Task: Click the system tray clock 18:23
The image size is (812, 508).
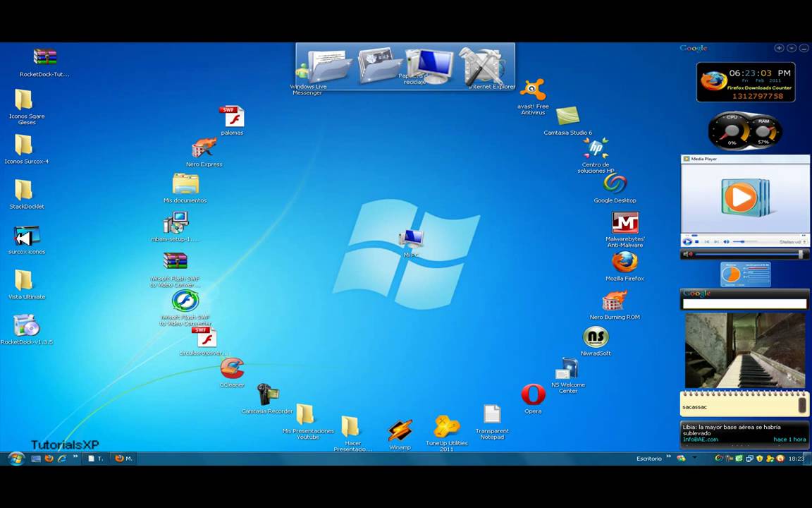Action: click(x=796, y=459)
